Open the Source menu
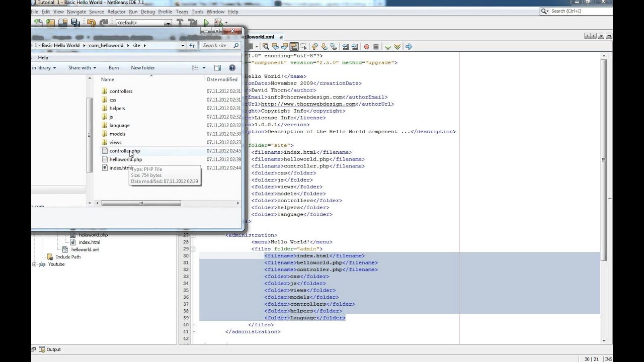The width and height of the screenshot is (644, 362). tap(96, 12)
